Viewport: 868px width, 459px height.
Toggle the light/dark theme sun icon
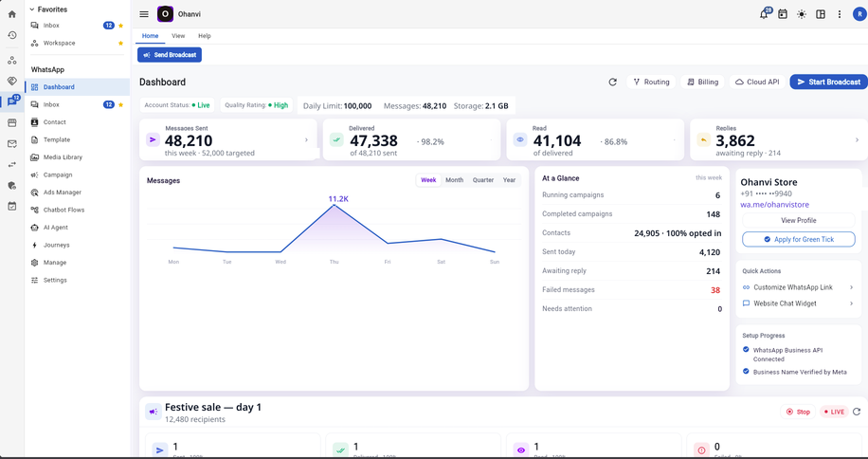click(801, 14)
